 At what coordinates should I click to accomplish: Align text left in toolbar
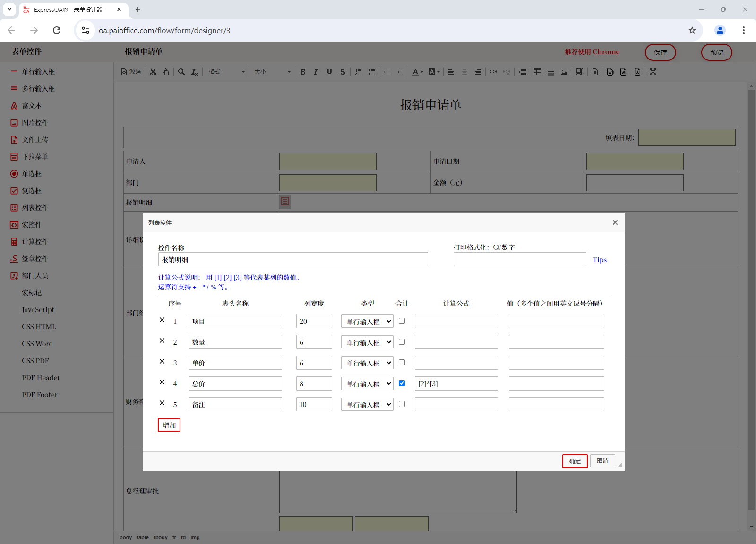coord(451,72)
